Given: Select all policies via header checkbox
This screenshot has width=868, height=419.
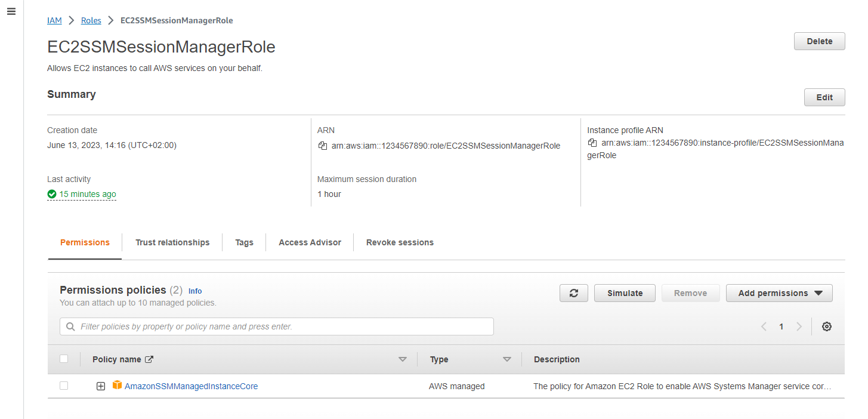Looking at the screenshot, I should click(64, 359).
